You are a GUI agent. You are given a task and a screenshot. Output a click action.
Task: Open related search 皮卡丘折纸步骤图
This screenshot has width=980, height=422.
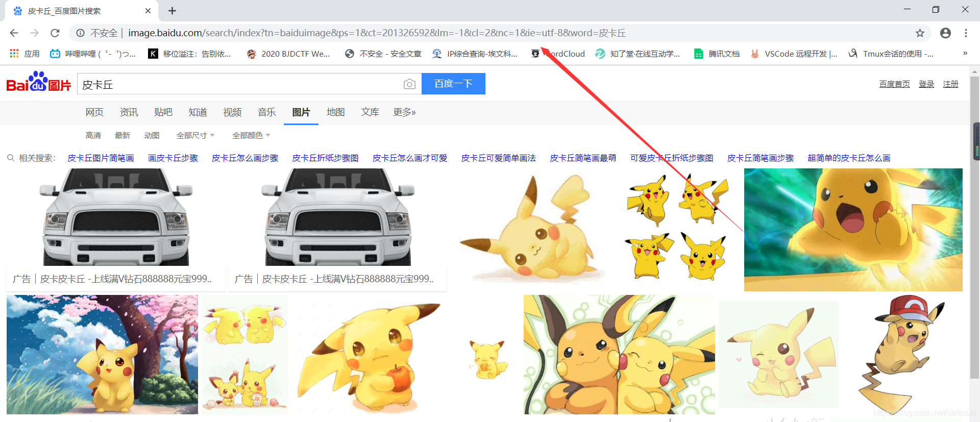(x=325, y=158)
